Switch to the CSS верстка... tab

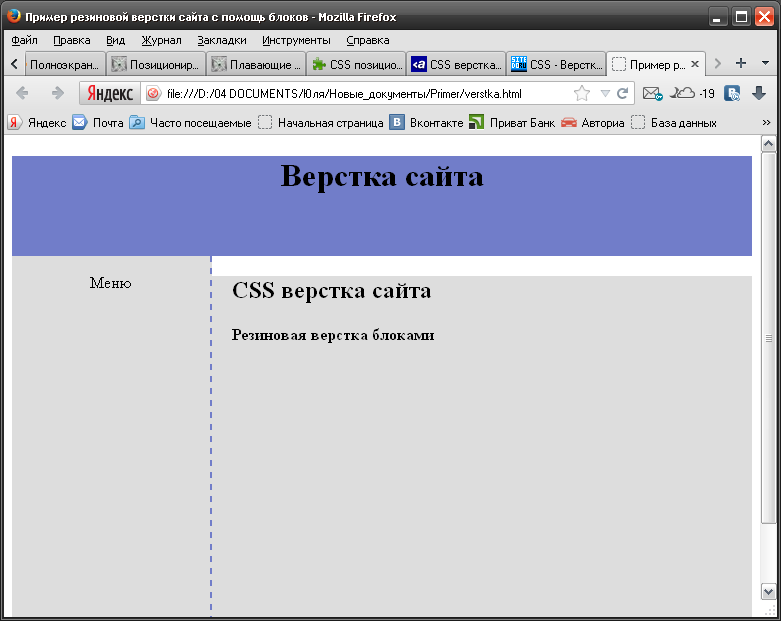tap(456, 65)
